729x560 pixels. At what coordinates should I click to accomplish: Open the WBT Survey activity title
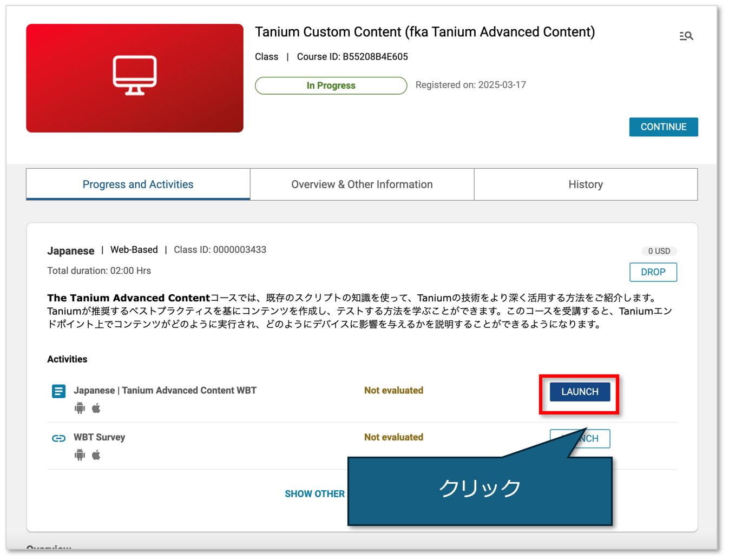coord(100,437)
